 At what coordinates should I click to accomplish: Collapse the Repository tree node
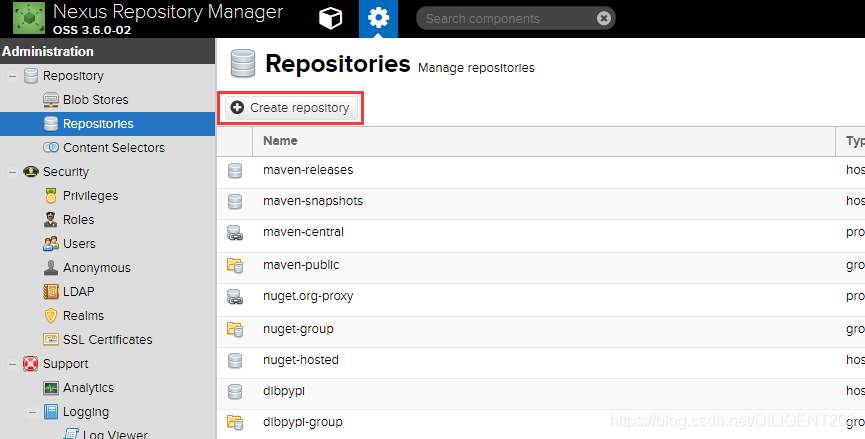[12, 76]
